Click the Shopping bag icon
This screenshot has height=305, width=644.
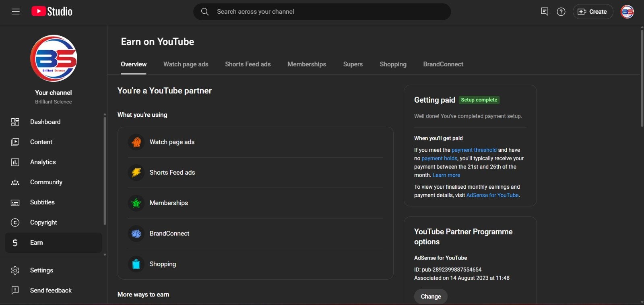(136, 264)
